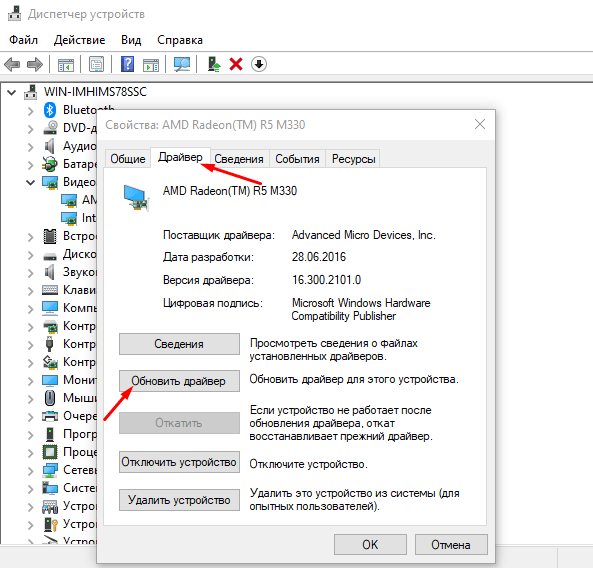This screenshot has width=593, height=568.
Task: Switch to the Сведения tab
Action: tap(239, 159)
